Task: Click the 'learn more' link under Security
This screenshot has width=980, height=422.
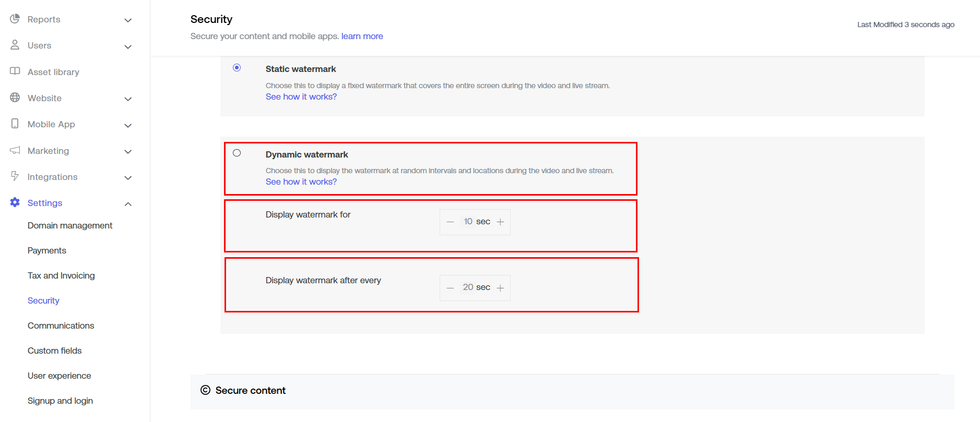Action: (x=362, y=36)
